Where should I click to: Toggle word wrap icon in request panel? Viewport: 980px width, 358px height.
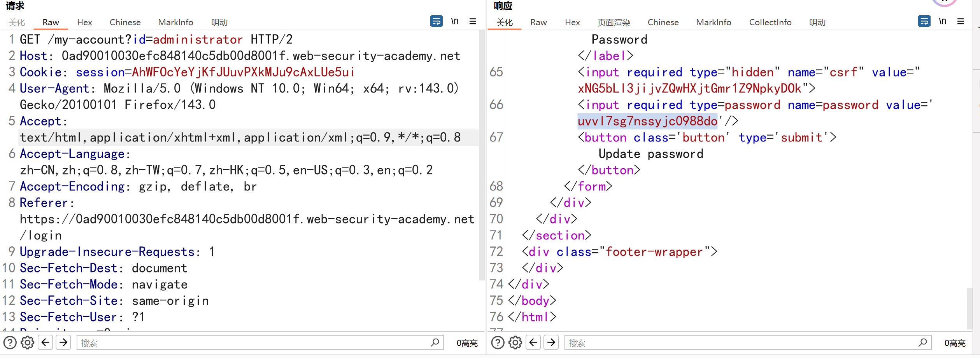pyautogui.click(x=436, y=21)
